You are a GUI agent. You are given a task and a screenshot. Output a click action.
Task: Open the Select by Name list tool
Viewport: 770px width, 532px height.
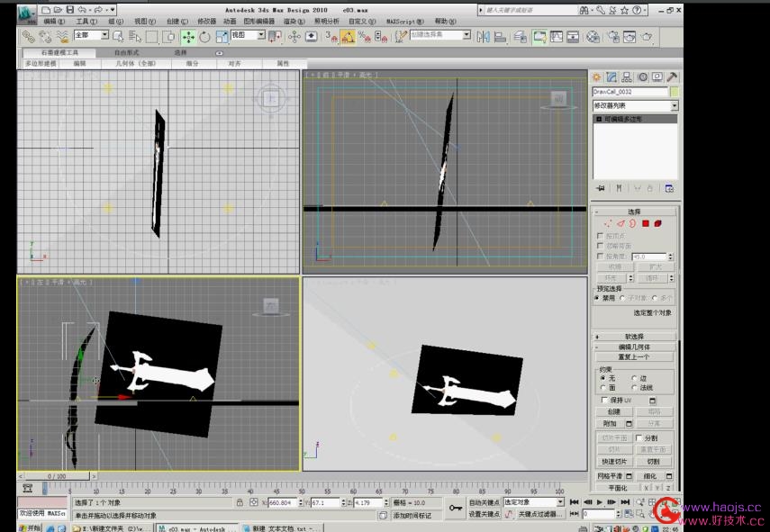pyautogui.click(x=134, y=37)
